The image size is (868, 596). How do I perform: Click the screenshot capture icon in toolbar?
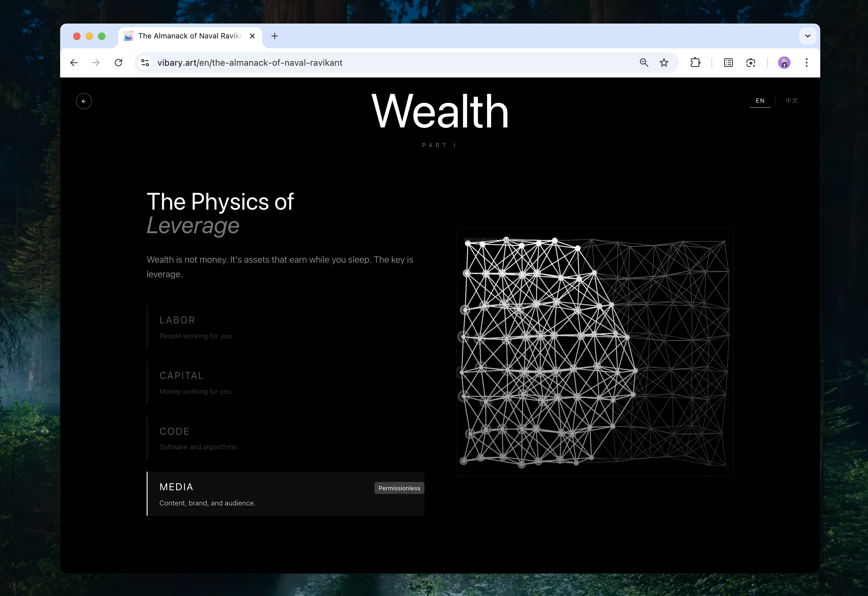pos(751,63)
